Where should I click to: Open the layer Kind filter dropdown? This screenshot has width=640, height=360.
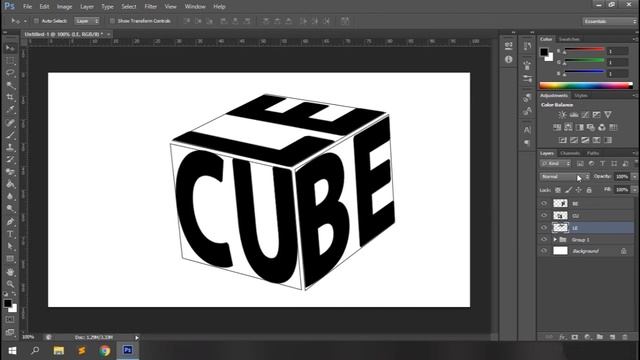(x=556, y=164)
